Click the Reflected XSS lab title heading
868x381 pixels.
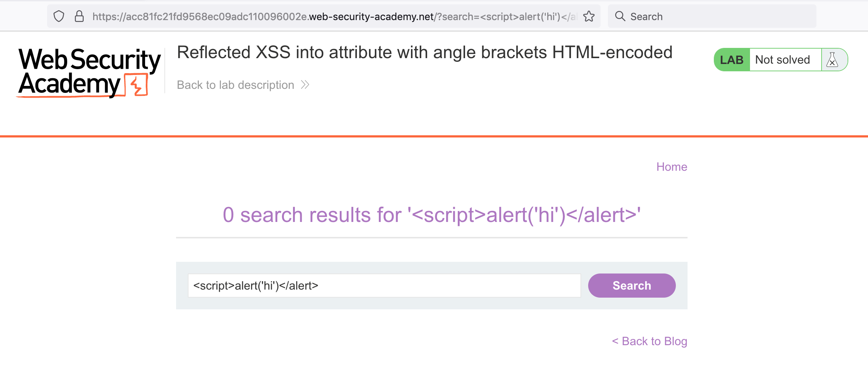pyautogui.click(x=425, y=52)
